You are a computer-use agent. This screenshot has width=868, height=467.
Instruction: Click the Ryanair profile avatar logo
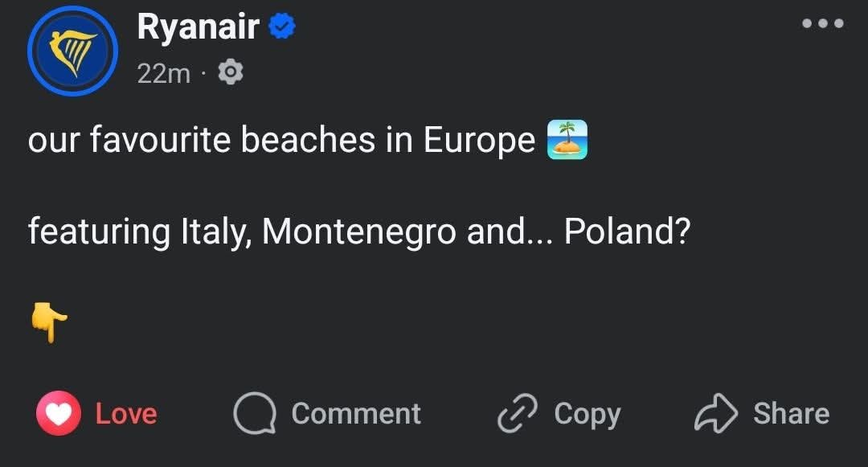[x=71, y=51]
